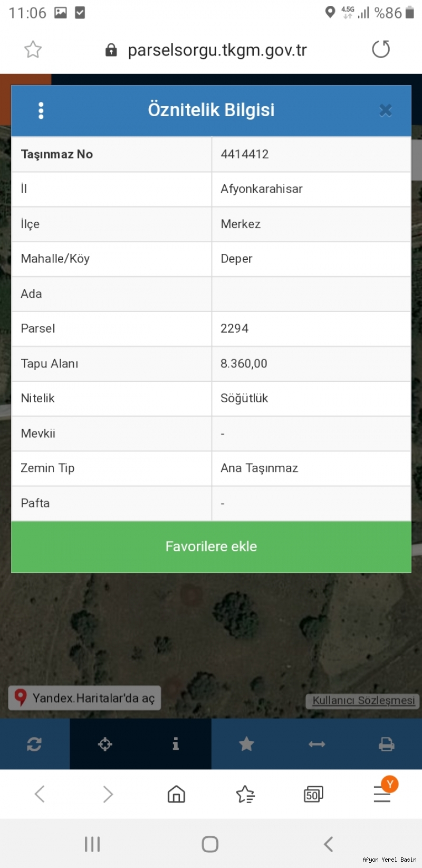The image size is (422, 868).
Task: Reload the page via browser refresh icon
Action: (x=381, y=50)
